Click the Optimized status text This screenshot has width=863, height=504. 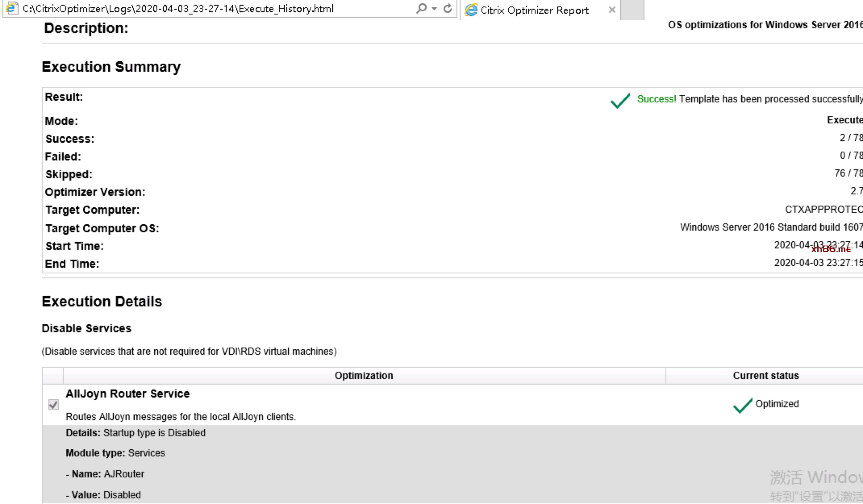point(777,404)
